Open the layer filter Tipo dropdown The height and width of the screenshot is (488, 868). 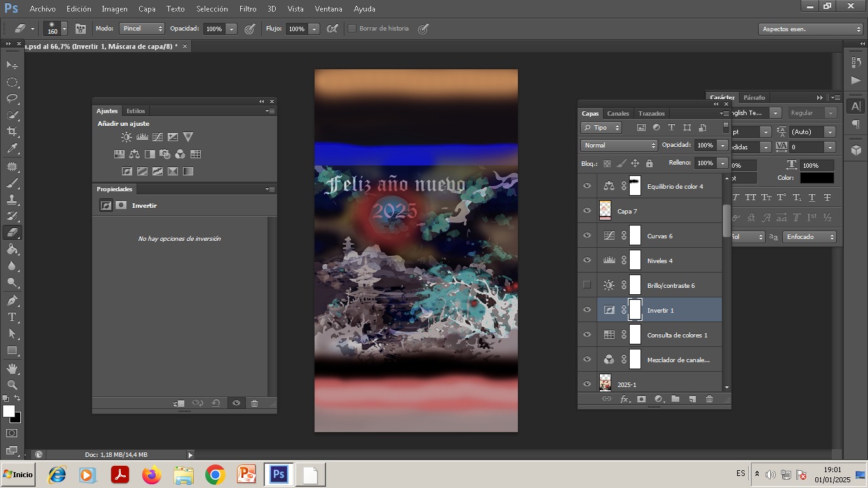[601, 128]
